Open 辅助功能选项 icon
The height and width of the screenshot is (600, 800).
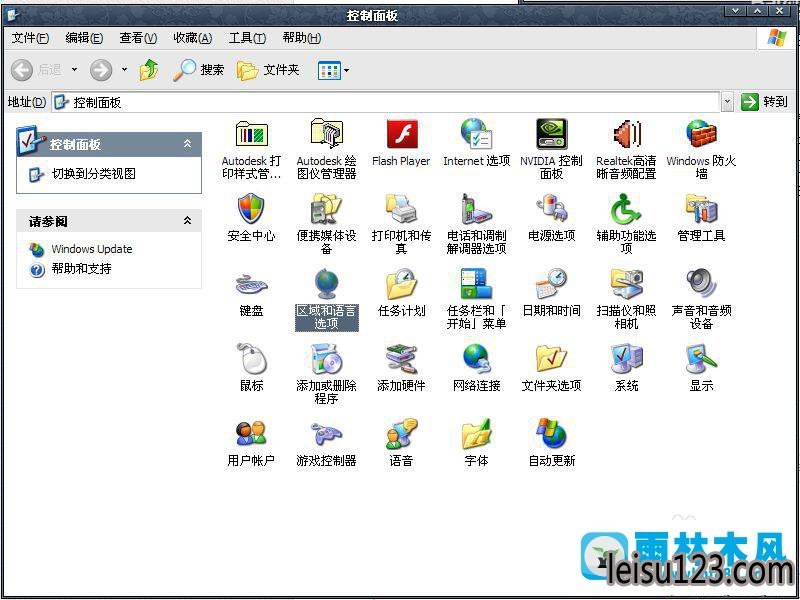pos(627,209)
